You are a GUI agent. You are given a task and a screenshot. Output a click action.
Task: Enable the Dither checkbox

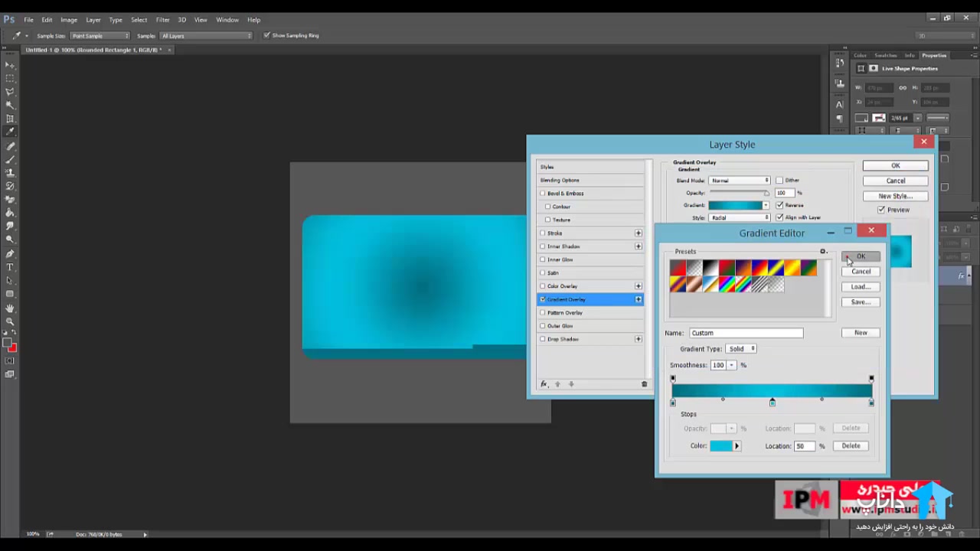[779, 181]
